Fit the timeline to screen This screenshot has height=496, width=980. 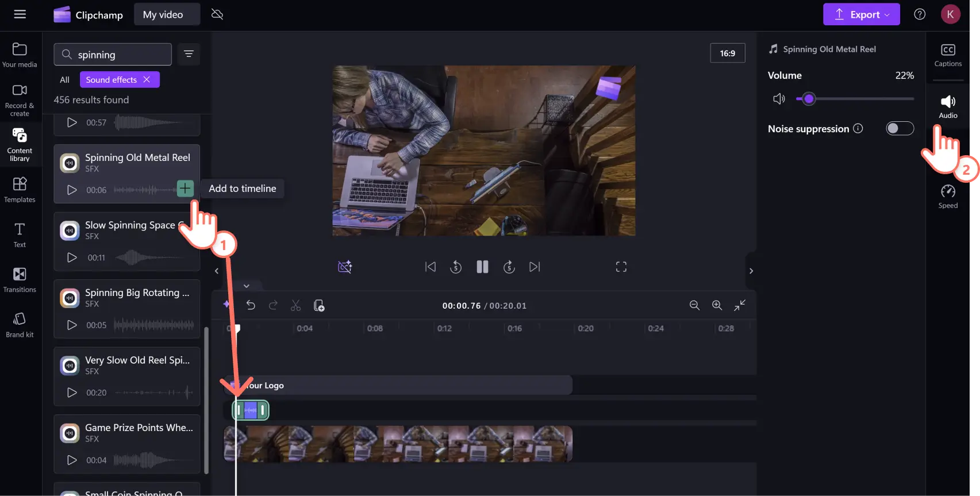[x=740, y=305]
